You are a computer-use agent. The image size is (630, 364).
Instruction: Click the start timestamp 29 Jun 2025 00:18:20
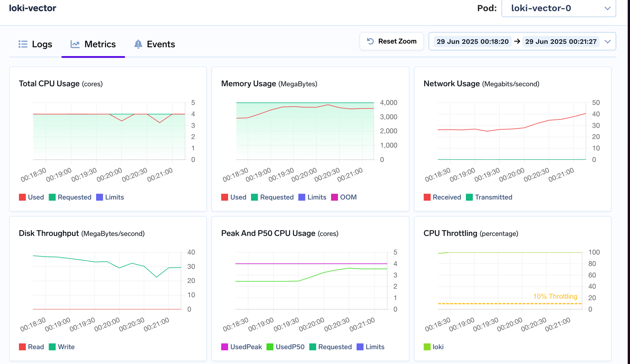point(472,41)
